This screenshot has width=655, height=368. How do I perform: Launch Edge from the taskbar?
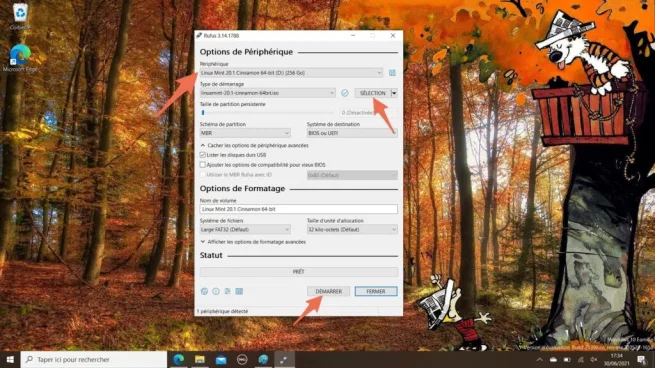[x=179, y=359]
